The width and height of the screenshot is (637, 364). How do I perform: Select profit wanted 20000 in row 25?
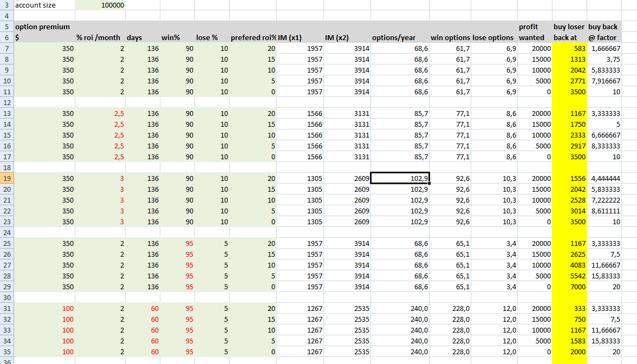[x=535, y=243]
